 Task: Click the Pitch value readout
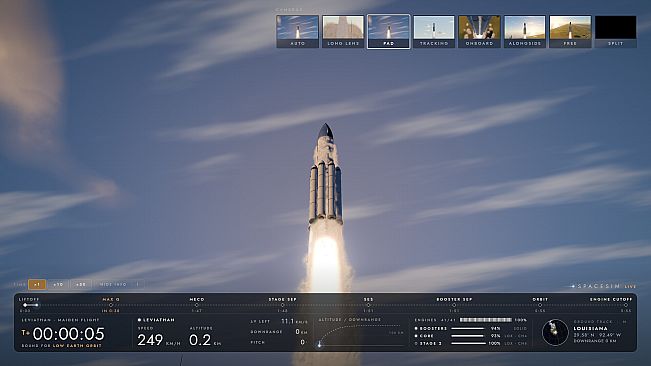coord(302,342)
